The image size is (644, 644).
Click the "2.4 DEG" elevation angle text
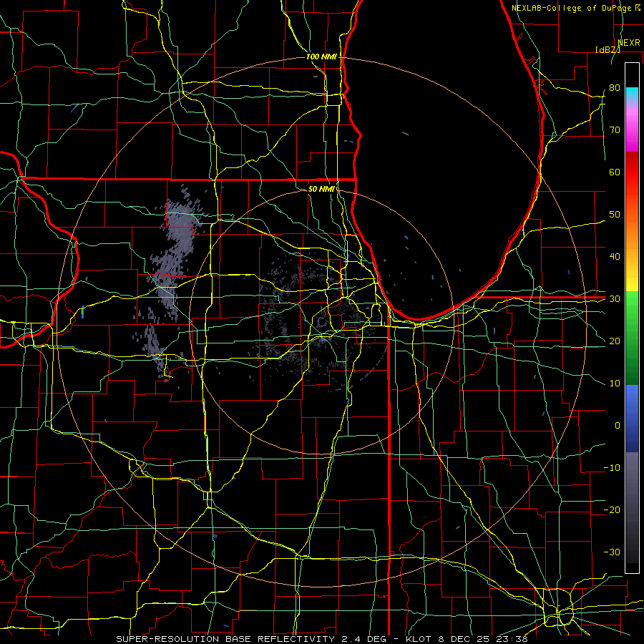364,639
